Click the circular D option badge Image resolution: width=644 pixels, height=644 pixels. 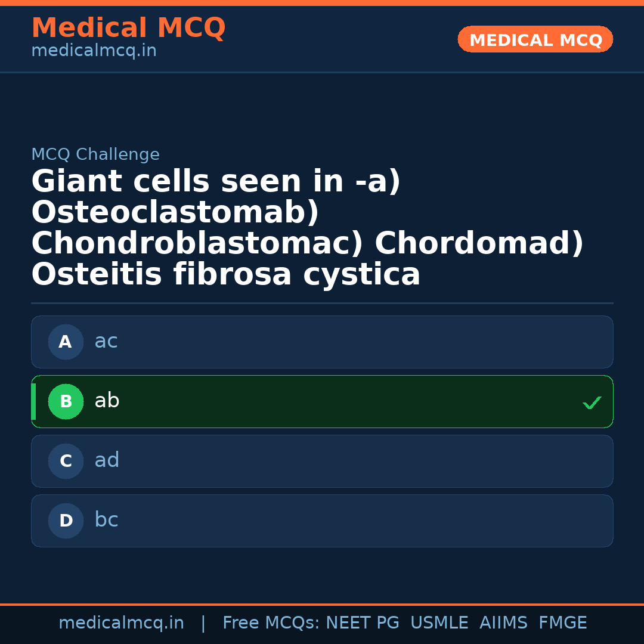66,521
